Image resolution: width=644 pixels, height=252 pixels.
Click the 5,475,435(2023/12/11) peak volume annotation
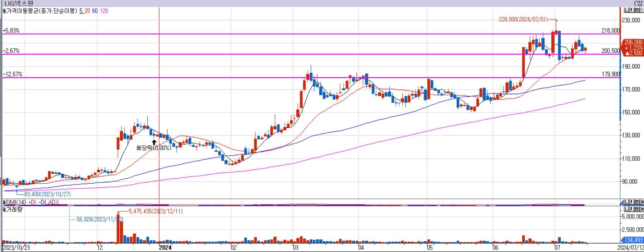[156, 211]
